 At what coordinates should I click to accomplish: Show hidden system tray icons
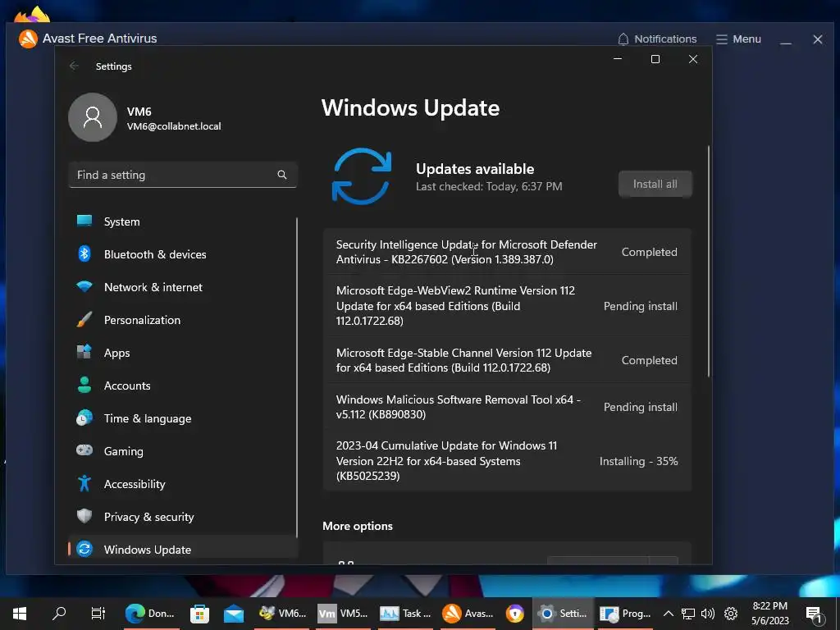668,614
